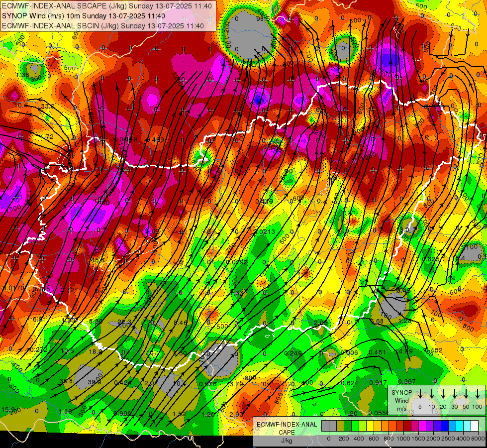Click the 6000 tick label on CAPE scale

tap(479, 439)
